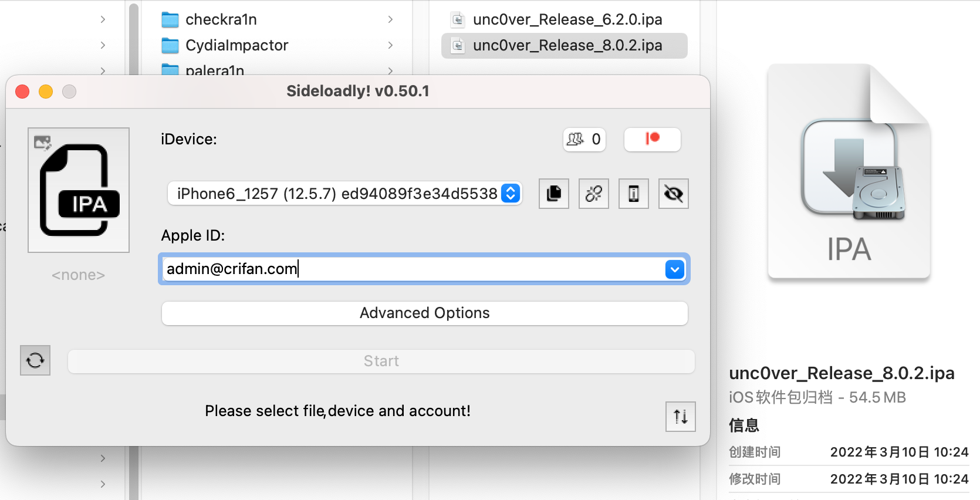The height and width of the screenshot is (500, 980).
Task: Open the app queue counter button
Action: click(x=584, y=140)
